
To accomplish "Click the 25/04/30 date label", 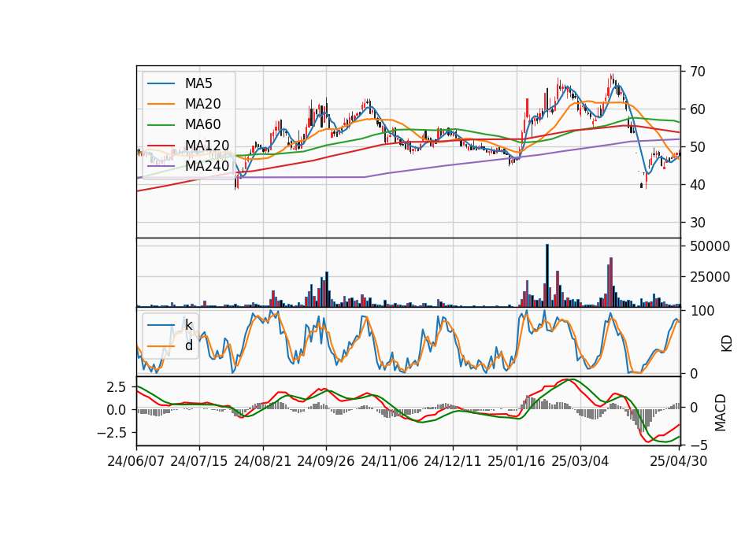I will (678, 461).
